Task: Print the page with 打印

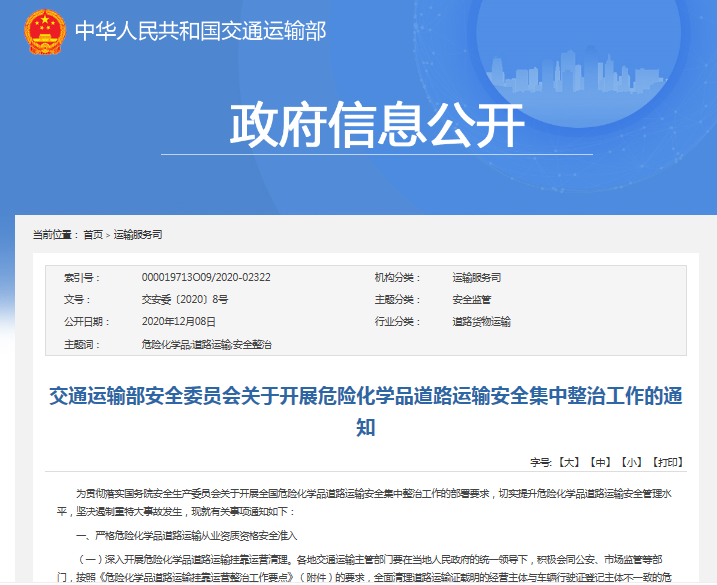Action: click(666, 462)
